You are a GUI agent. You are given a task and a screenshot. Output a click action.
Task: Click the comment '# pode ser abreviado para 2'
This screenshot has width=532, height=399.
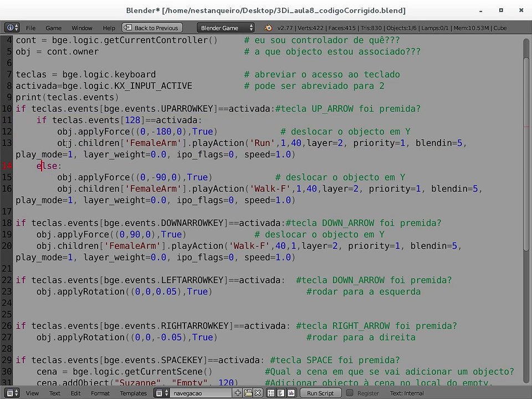click(314, 86)
